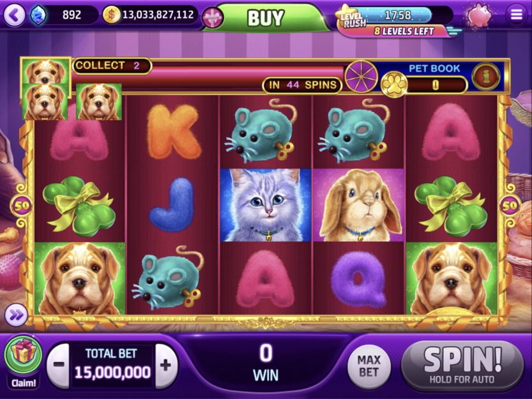Click the purple back arrow icon
Screen dimensions: 532x399
click(14, 15)
